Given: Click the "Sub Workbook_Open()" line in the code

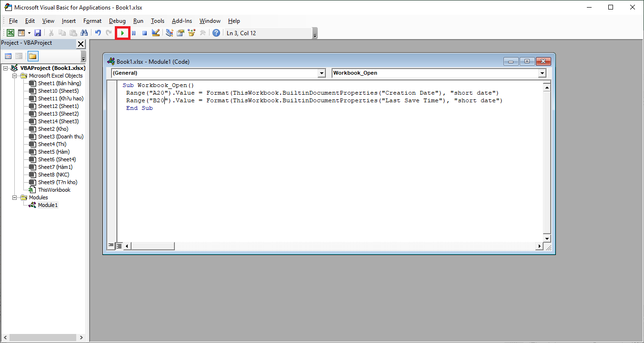Looking at the screenshot, I should click(x=158, y=85).
